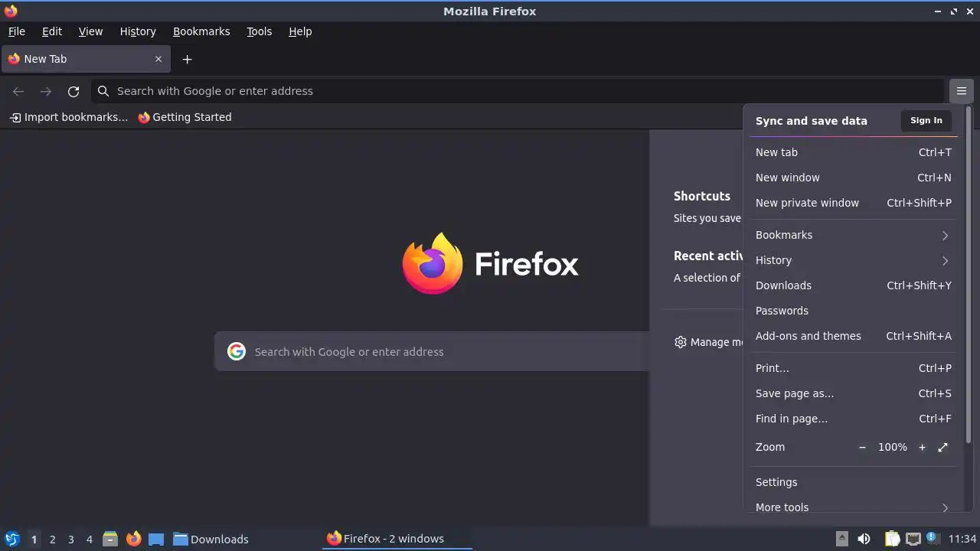Viewport: 980px width, 551px height.
Task: Zoom in with the plus button
Action: coord(922,447)
